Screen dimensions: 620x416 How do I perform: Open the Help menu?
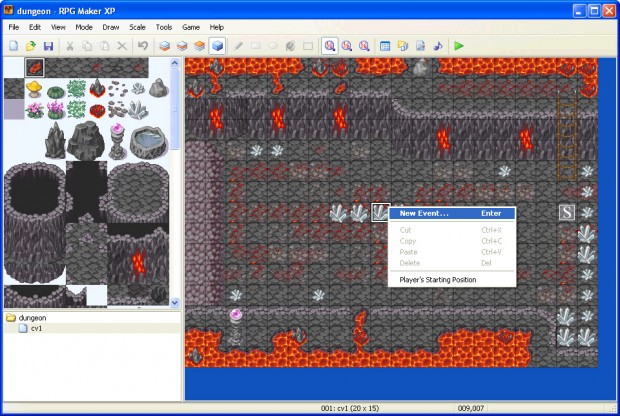217,27
